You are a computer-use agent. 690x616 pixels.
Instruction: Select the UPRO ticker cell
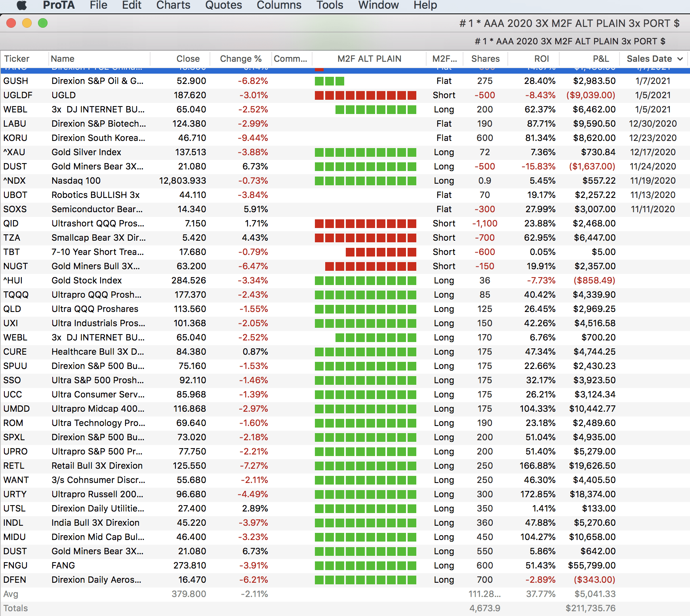[15, 451]
